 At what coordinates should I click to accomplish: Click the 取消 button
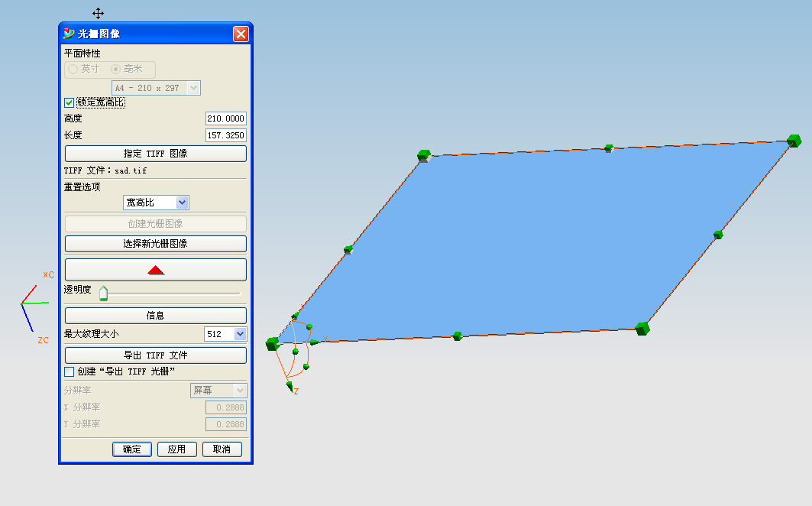(x=222, y=449)
